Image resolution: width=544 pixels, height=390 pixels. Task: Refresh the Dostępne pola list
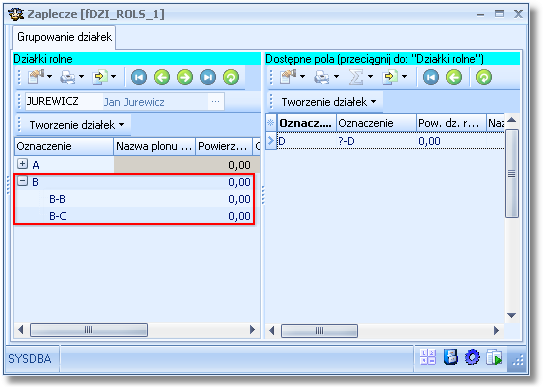[484, 77]
